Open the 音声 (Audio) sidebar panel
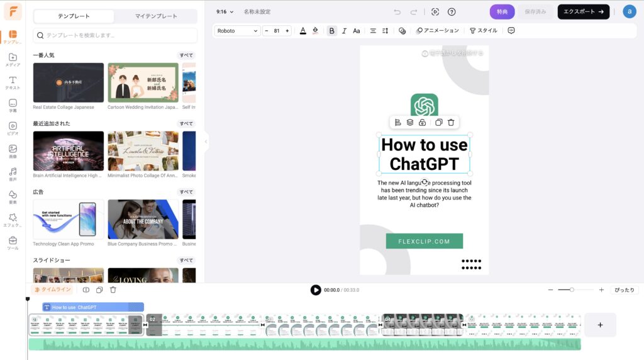The width and height of the screenshot is (644, 360). (x=13, y=174)
